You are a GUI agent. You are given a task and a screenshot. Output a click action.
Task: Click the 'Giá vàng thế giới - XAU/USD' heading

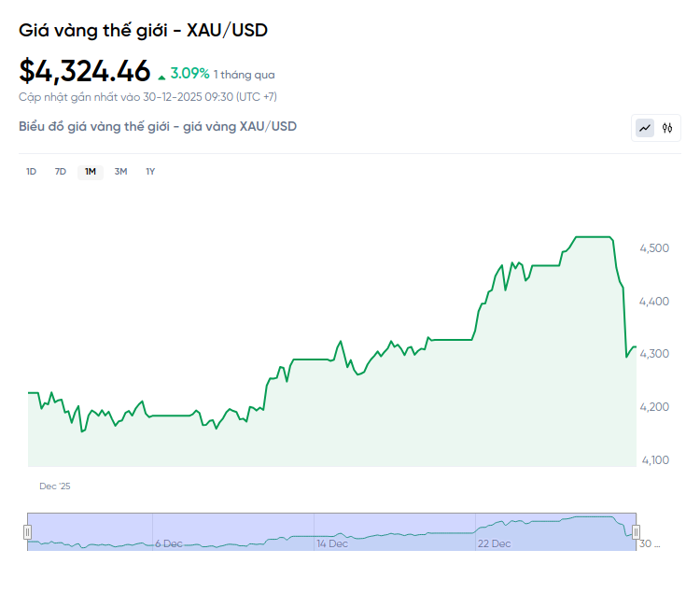click(x=143, y=31)
